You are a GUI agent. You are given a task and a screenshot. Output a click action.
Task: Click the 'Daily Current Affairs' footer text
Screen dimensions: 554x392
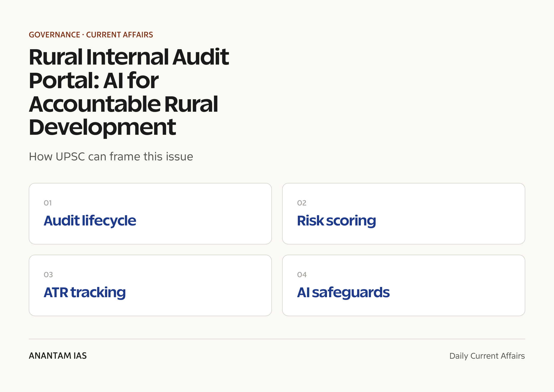tap(487, 356)
